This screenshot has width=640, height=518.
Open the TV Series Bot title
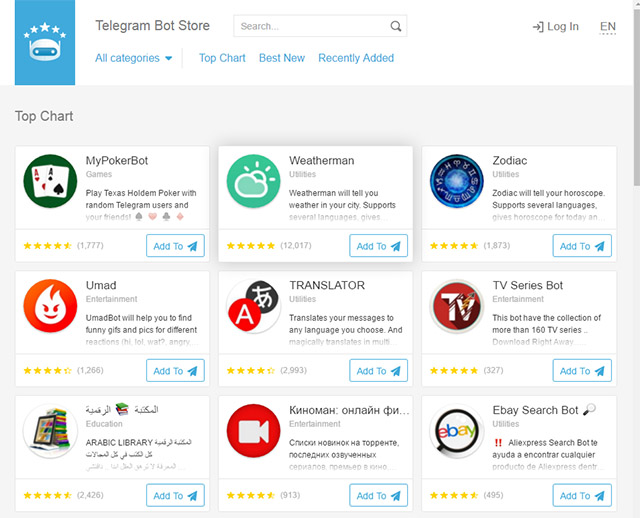coord(527,285)
